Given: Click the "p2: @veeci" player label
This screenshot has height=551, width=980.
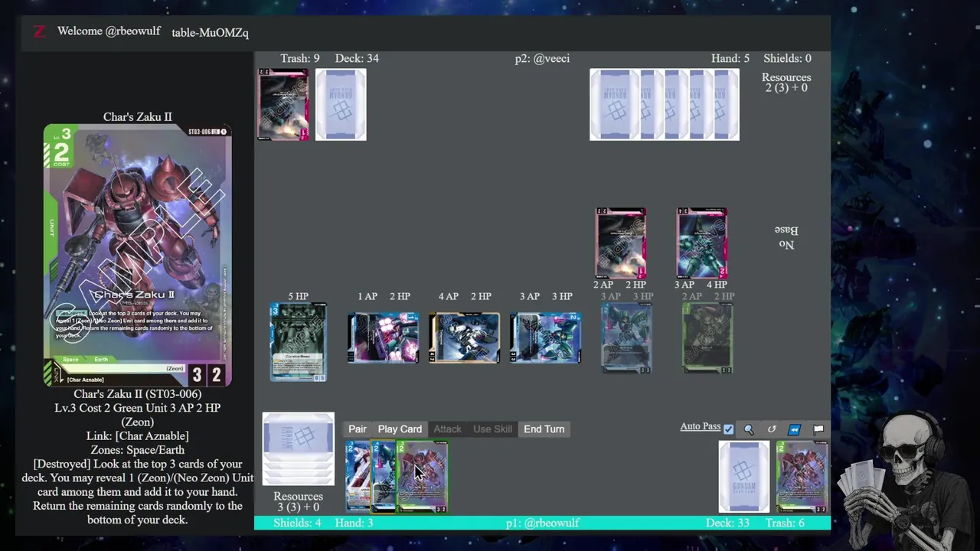Looking at the screenshot, I should [542, 58].
